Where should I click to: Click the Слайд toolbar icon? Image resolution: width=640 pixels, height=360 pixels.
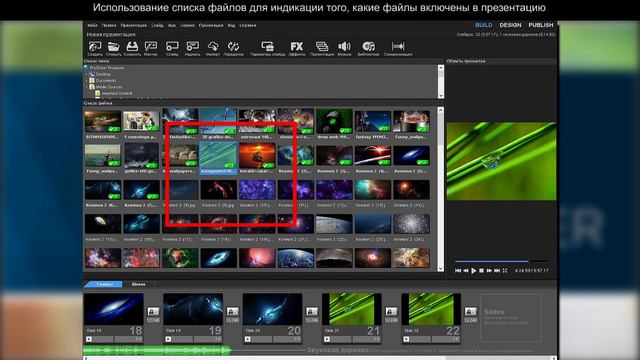172,48
